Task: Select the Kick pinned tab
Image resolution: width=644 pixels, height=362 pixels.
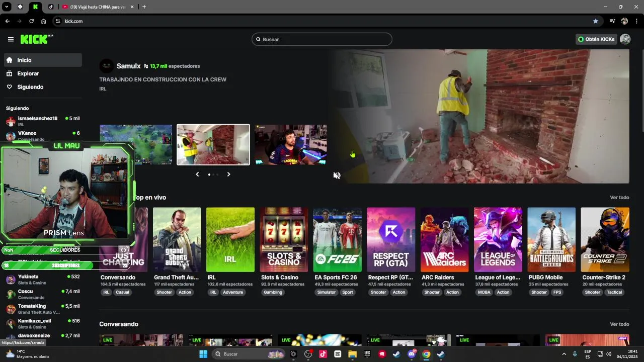Action: 35,7
